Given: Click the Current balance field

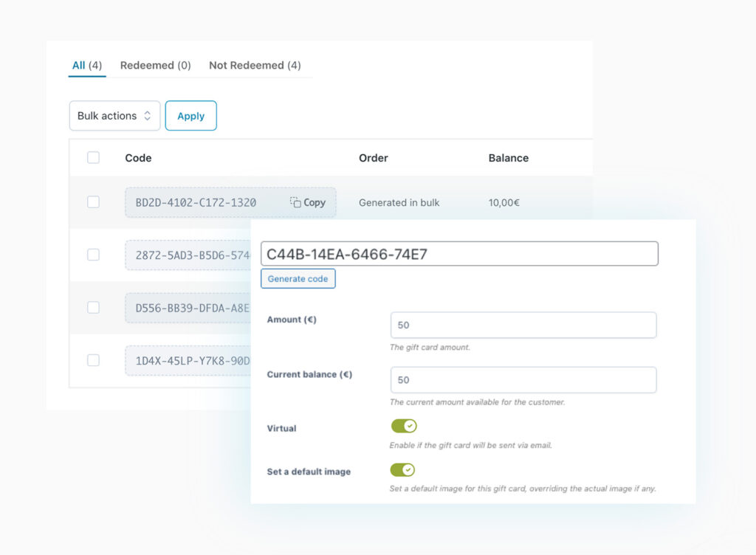Looking at the screenshot, I should coord(523,379).
